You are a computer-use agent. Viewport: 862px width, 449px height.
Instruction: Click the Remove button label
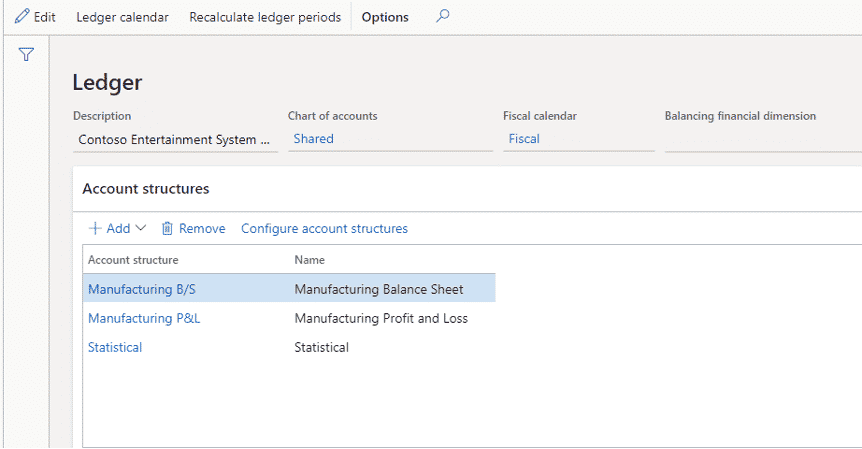pos(202,228)
